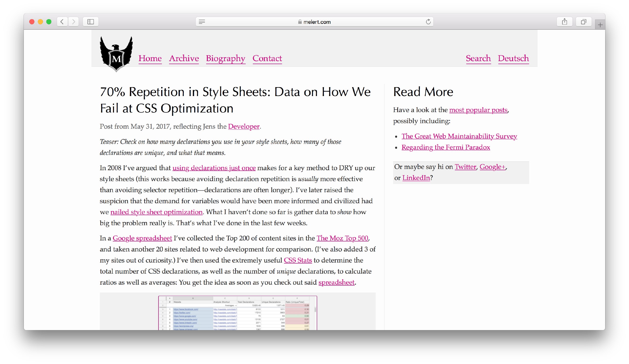629x364 pixels.
Task: Open the Archive nav link
Action: (x=184, y=58)
